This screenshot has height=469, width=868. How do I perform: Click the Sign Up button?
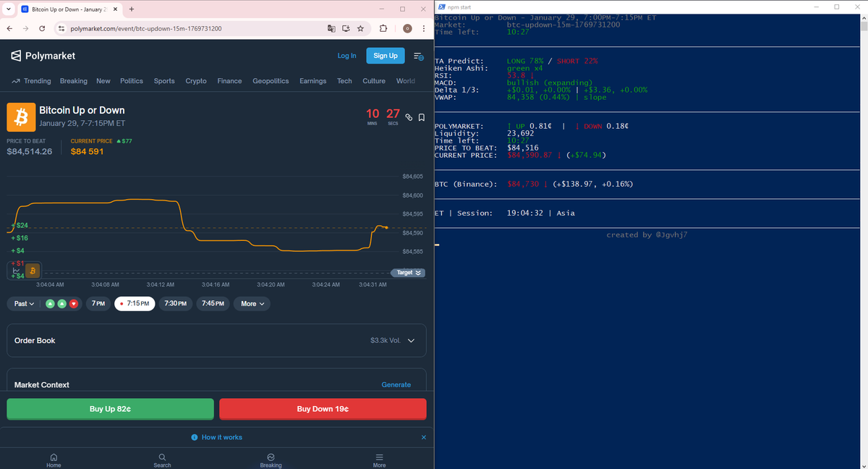385,56
